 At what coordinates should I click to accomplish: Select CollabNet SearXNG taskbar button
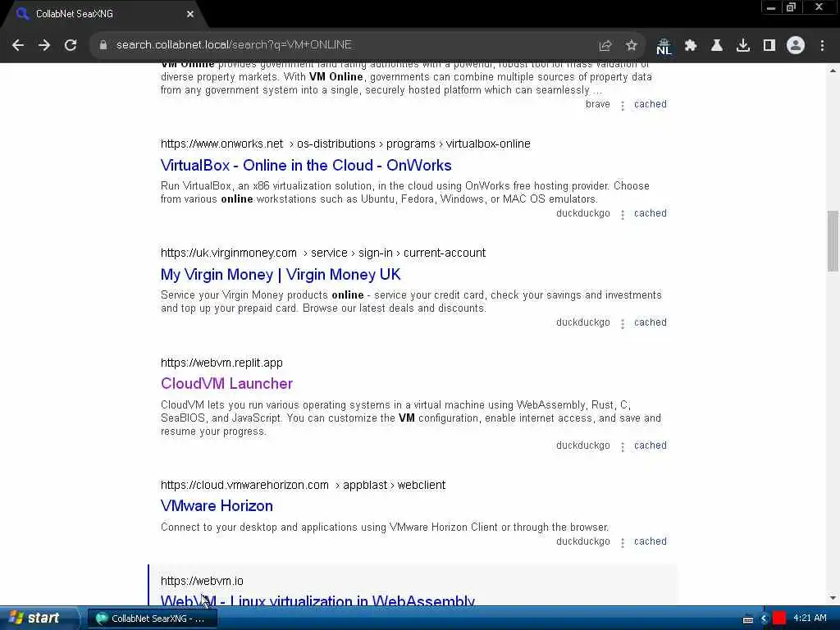pos(152,619)
